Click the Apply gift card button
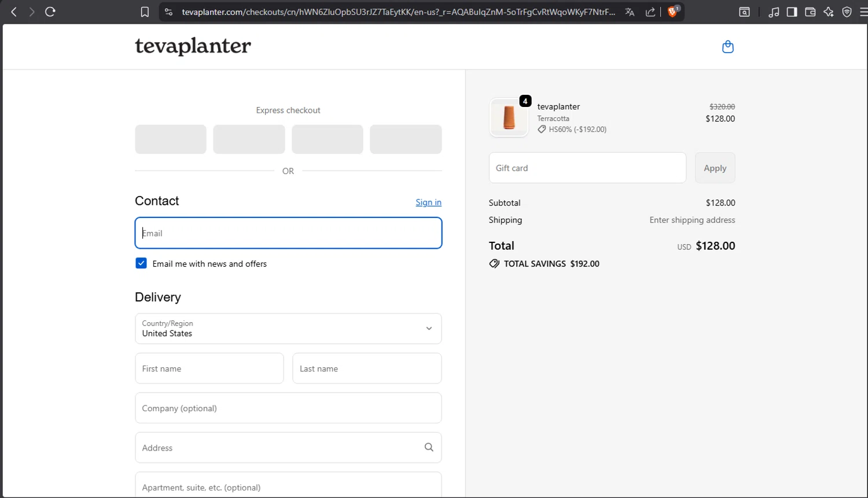868x498 pixels. coord(715,168)
